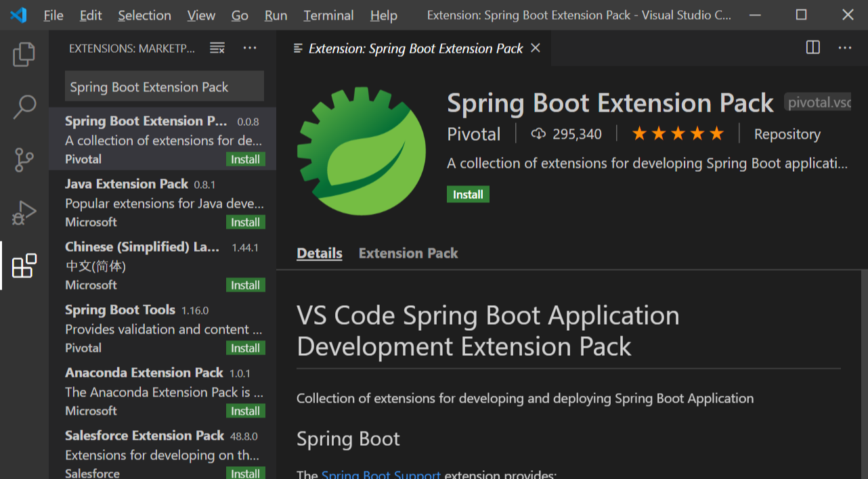Click the large Spring Boot leaf logo

362,150
